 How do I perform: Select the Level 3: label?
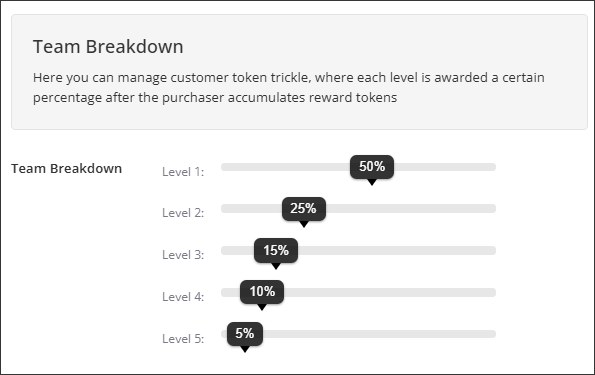click(x=183, y=255)
